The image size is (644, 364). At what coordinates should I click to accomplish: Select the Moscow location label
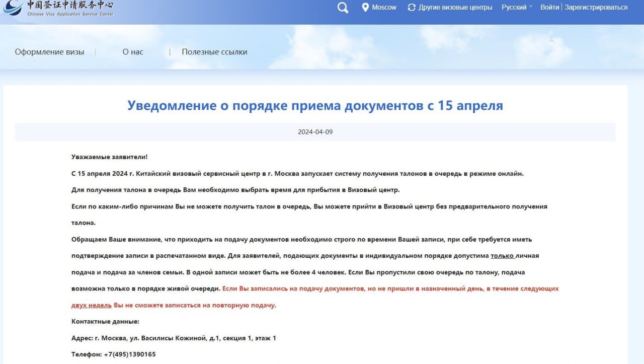384,8
